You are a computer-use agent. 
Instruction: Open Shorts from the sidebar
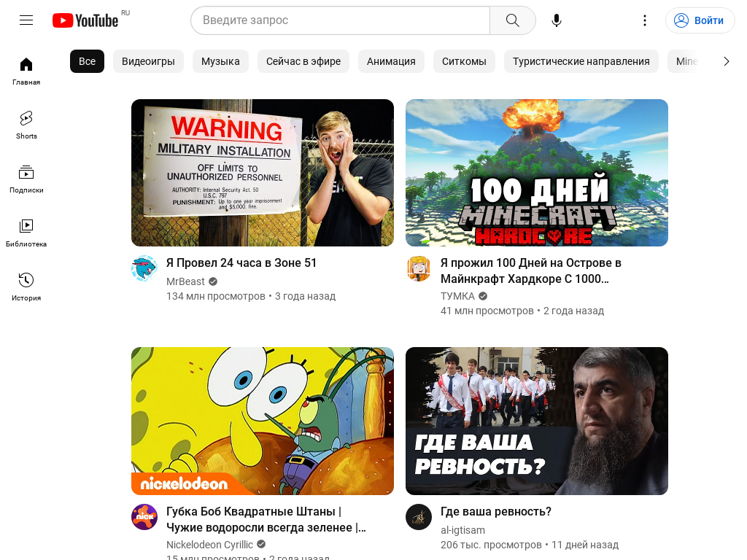pos(26,125)
